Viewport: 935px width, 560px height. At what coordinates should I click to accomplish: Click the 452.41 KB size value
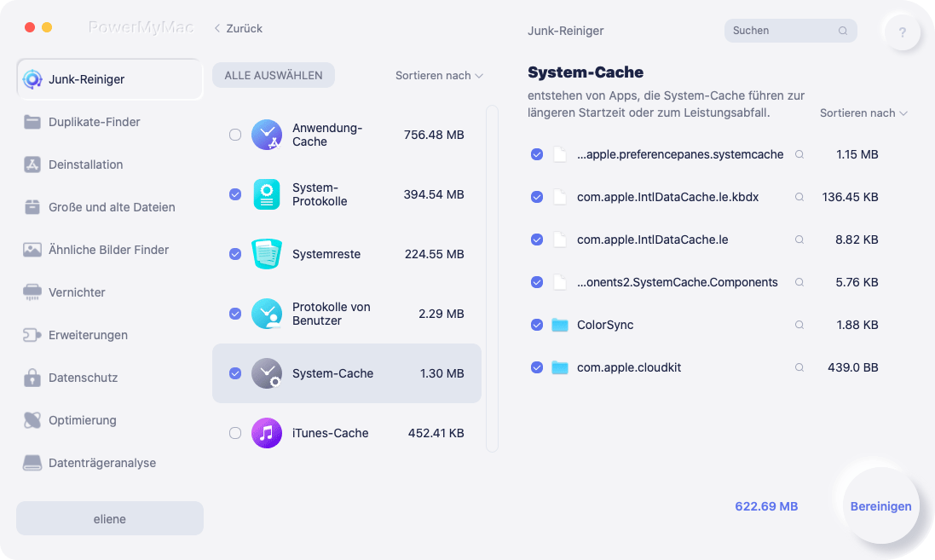tap(436, 433)
